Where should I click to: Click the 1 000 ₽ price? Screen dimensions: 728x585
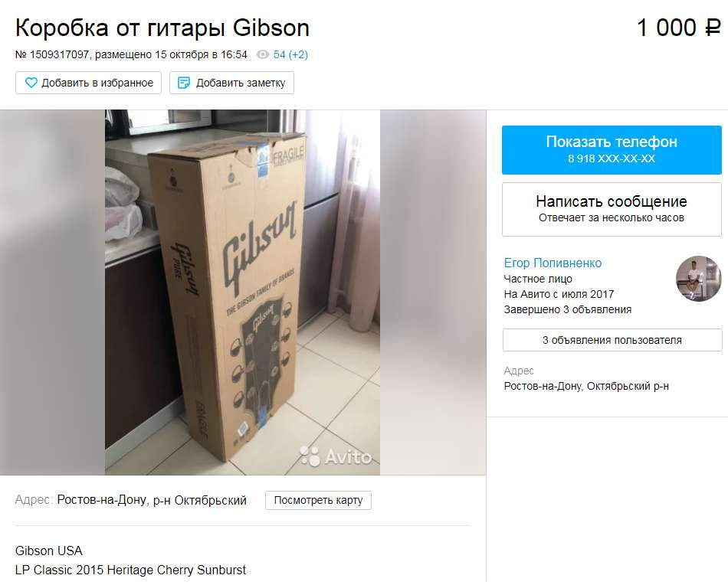pyautogui.click(x=678, y=28)
